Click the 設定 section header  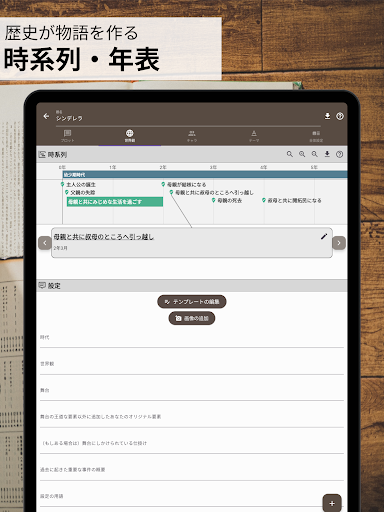tap(192, 286)
